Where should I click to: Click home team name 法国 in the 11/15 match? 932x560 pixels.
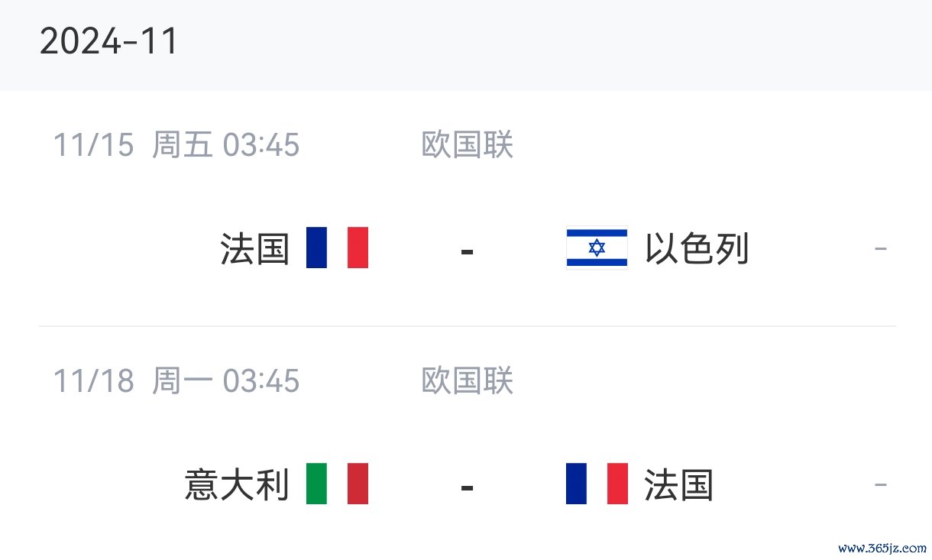click(x=255, y=249)
